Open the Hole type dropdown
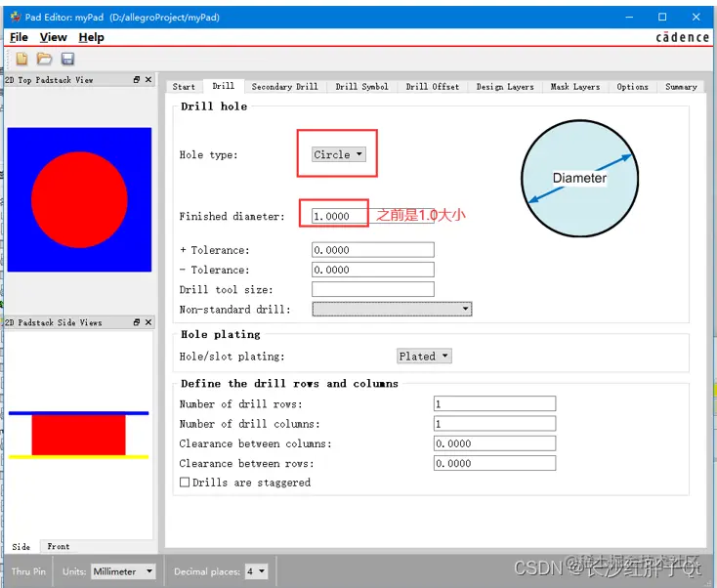This screenshot has height=588, width=717. [338, 154]
